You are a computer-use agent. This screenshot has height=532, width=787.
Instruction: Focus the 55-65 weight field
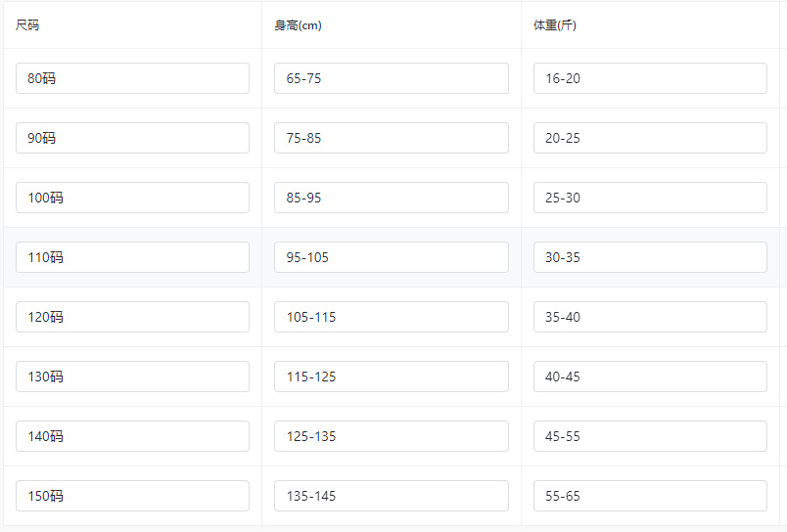(650, 496)
